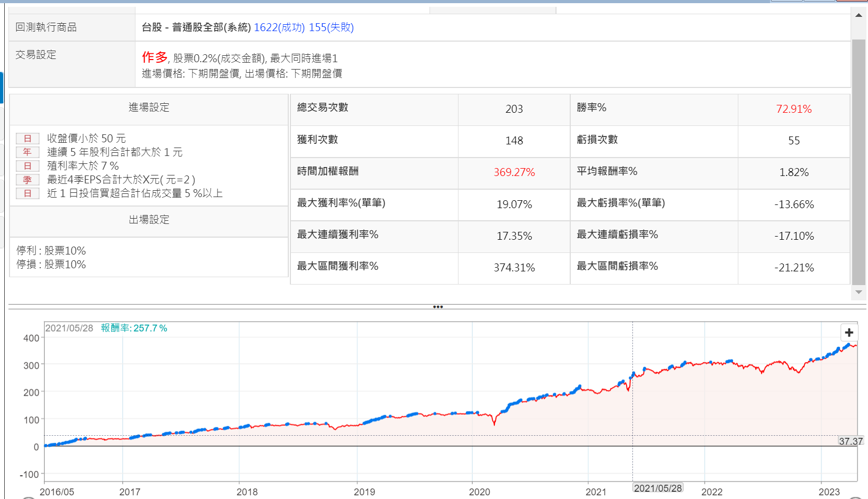Click the 2021/05/28 date marker on the axis
This screenshot has width=868, height=499.
pos(658,488)
